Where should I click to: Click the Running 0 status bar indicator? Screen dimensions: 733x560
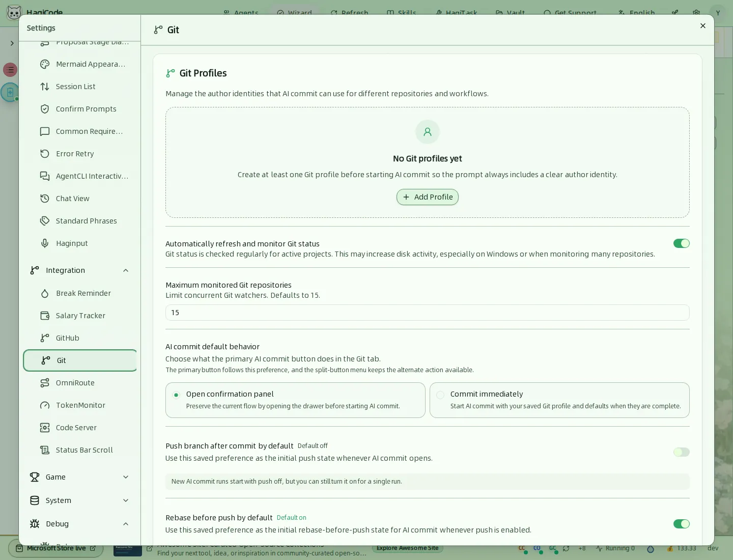(x=615, y=548)
